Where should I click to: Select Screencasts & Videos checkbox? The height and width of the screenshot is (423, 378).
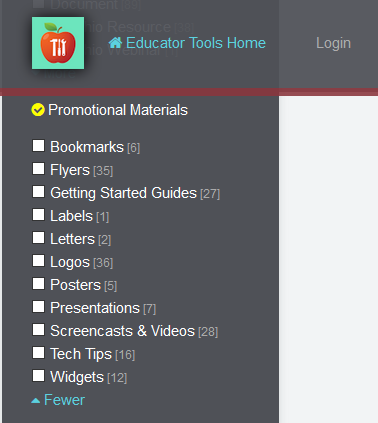coord(38,330)
